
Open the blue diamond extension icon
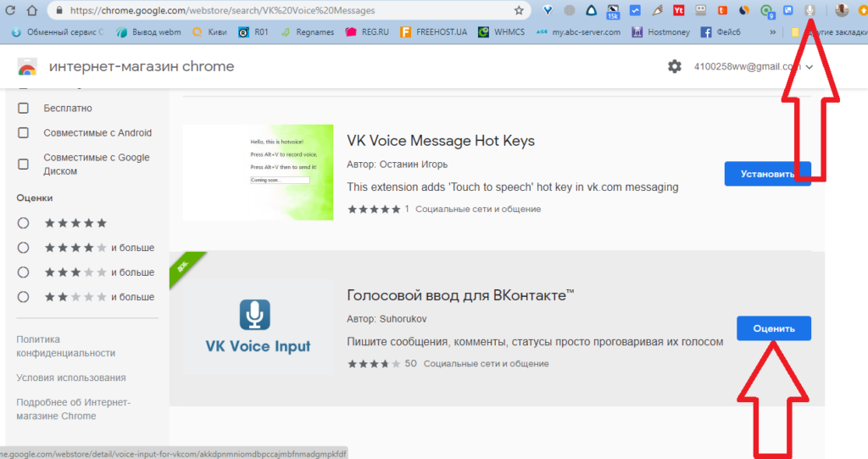pos(548,10)
